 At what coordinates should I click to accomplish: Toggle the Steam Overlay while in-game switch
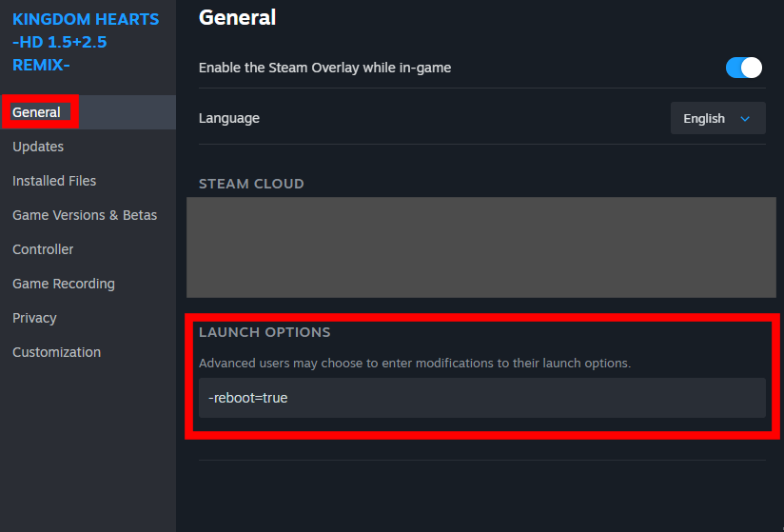[743, 68]
